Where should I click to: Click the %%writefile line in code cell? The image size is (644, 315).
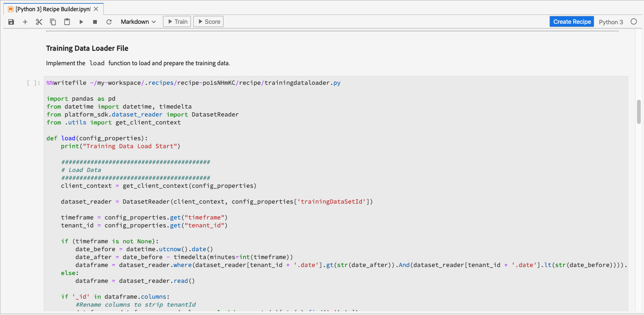click(194, 83)
